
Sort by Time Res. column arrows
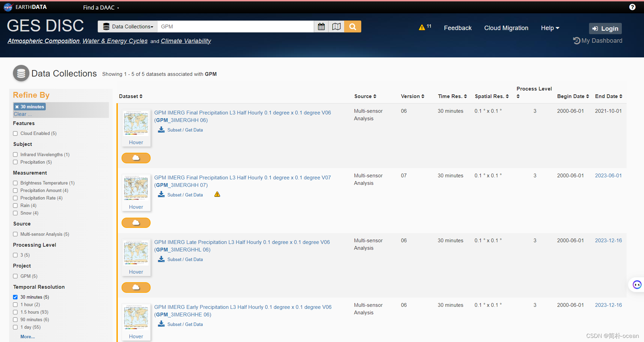(465, 96)
